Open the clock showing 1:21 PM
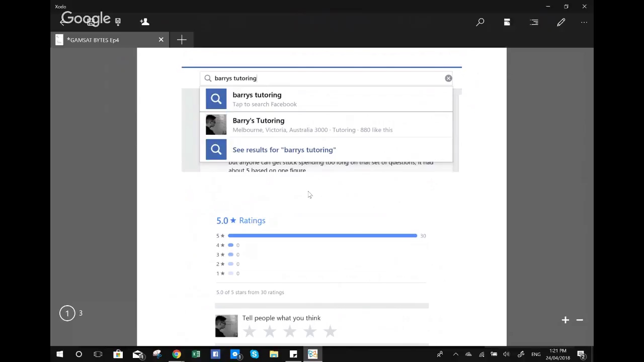 pos(557,354)
